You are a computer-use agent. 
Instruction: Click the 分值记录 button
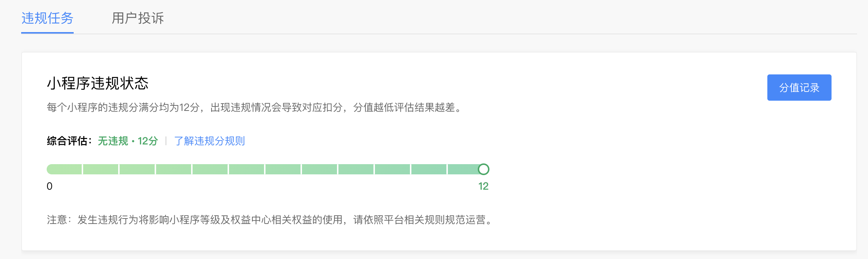click(x=799, y=88)
